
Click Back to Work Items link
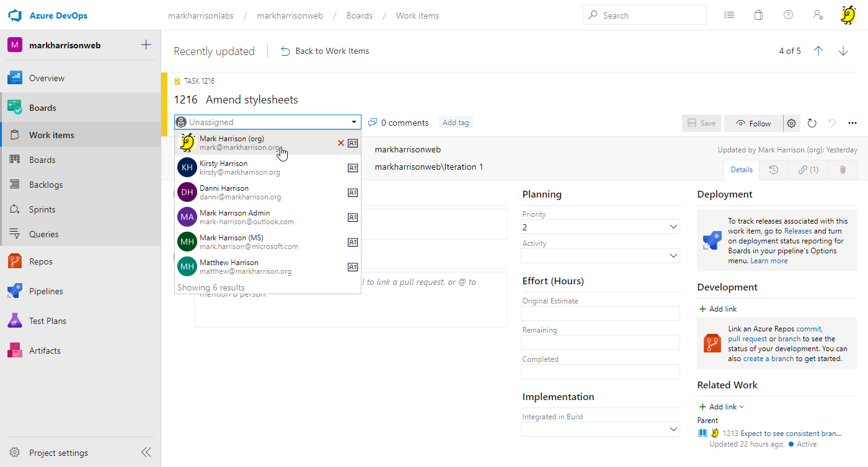click(325, 51)
